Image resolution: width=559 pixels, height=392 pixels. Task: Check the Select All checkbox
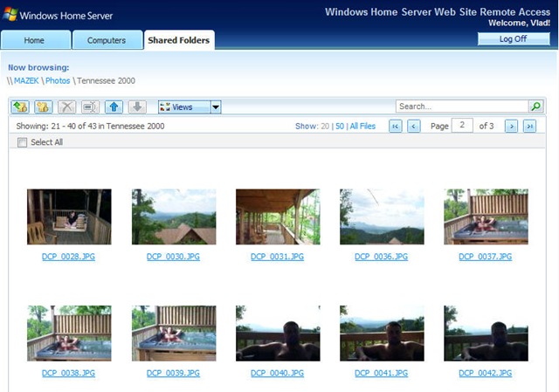coord(23,142)
